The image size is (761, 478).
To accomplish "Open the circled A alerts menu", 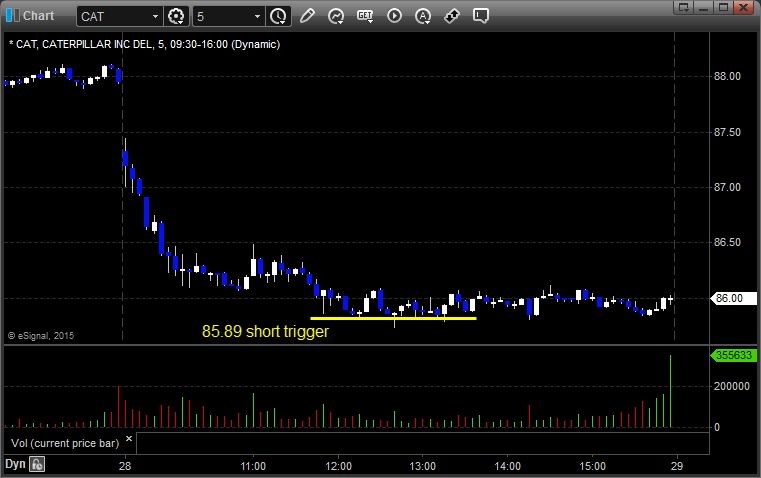I will coord(423,16).
